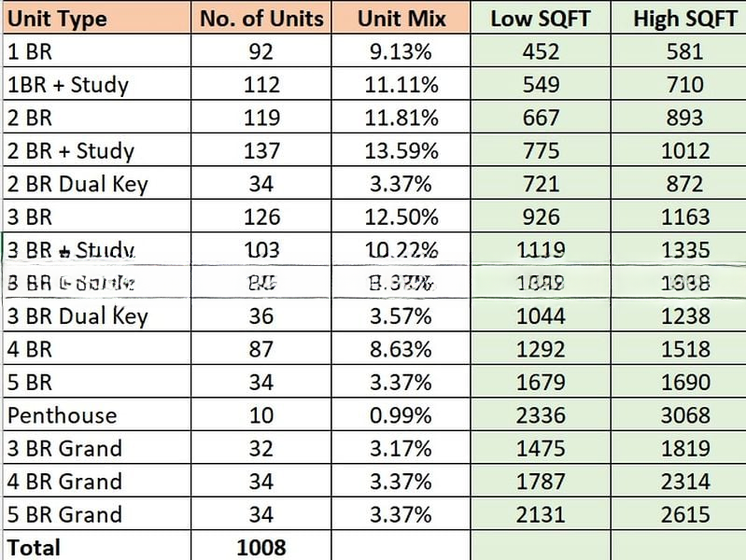Viewport: 746px width, 560px height.
Task: Select the 0.99% Penthouse unit mix cell
Action: point(401,415)
